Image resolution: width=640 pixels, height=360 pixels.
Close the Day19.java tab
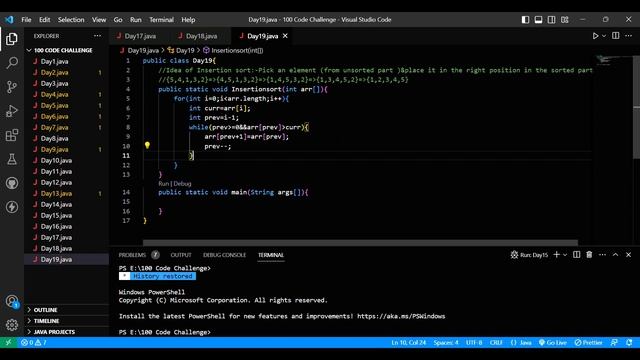coord(285,36)
